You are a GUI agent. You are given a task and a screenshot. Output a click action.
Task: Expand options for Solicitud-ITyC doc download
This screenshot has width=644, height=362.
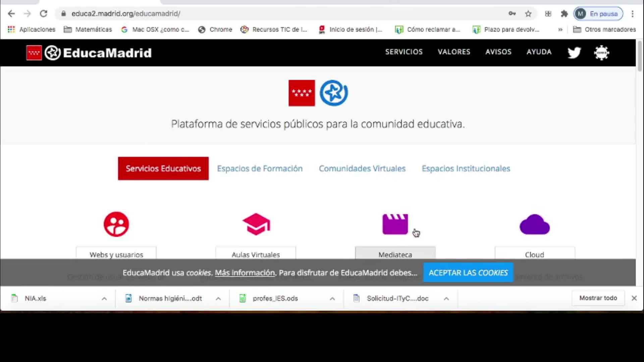[x=446, y=299]
